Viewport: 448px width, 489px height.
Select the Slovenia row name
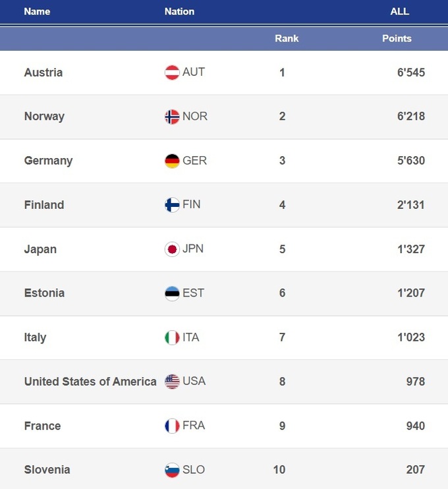47,470
